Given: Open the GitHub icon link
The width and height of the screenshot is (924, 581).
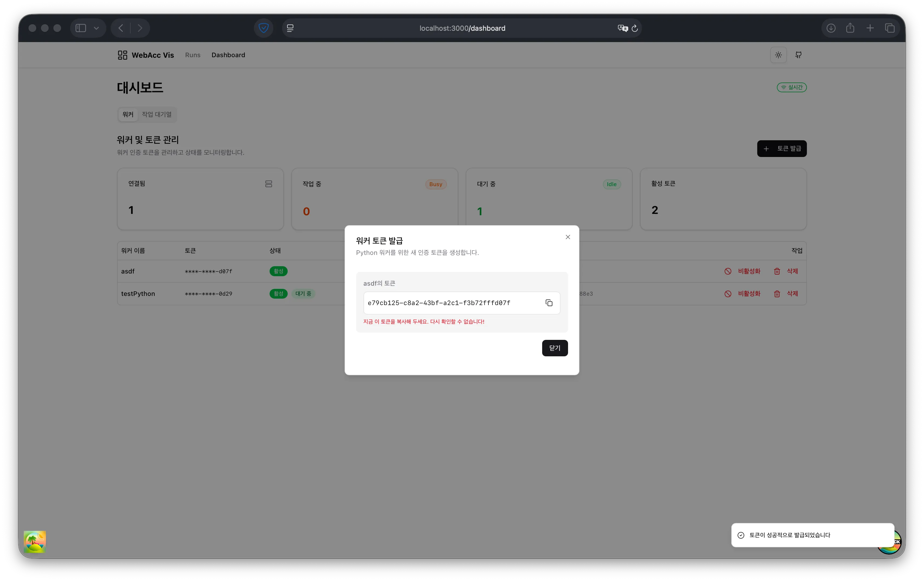Looking at the screenshot, I should [798, 55].
